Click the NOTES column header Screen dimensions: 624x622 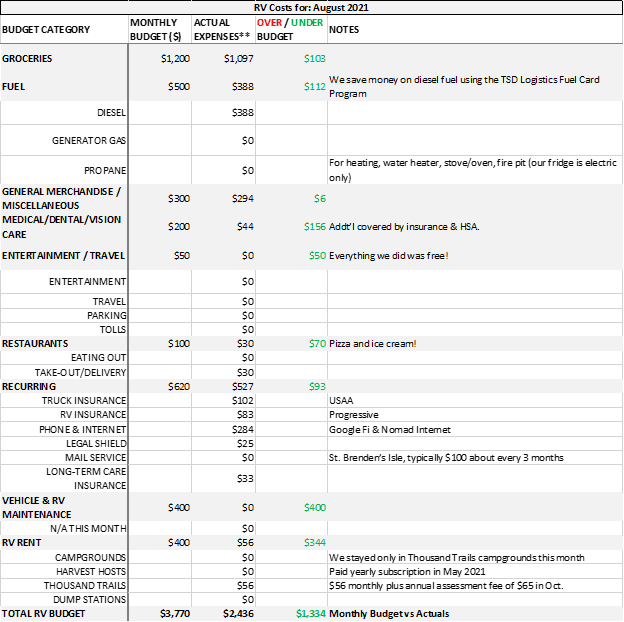point(344,30)
